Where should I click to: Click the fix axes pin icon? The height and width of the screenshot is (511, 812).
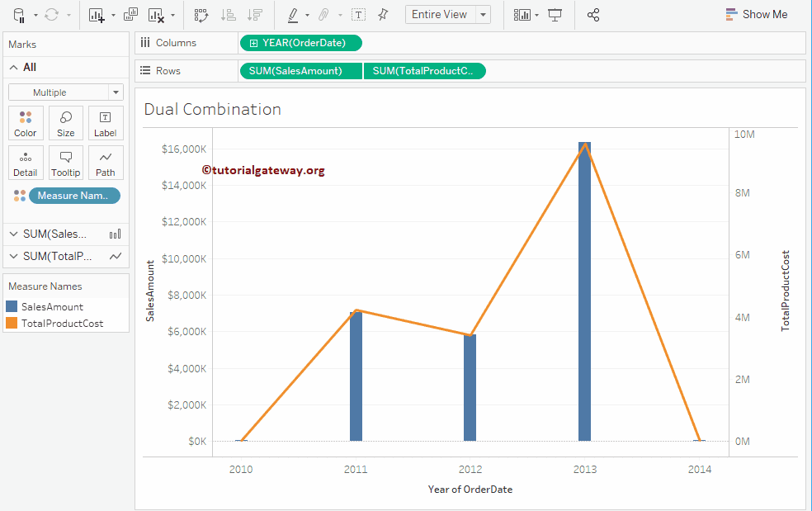(383, 15)
